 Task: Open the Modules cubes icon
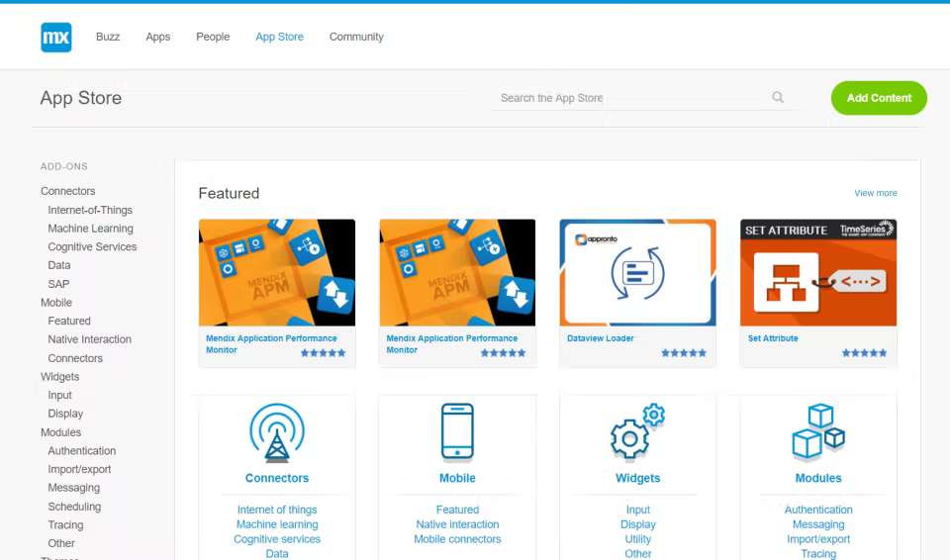818,431
